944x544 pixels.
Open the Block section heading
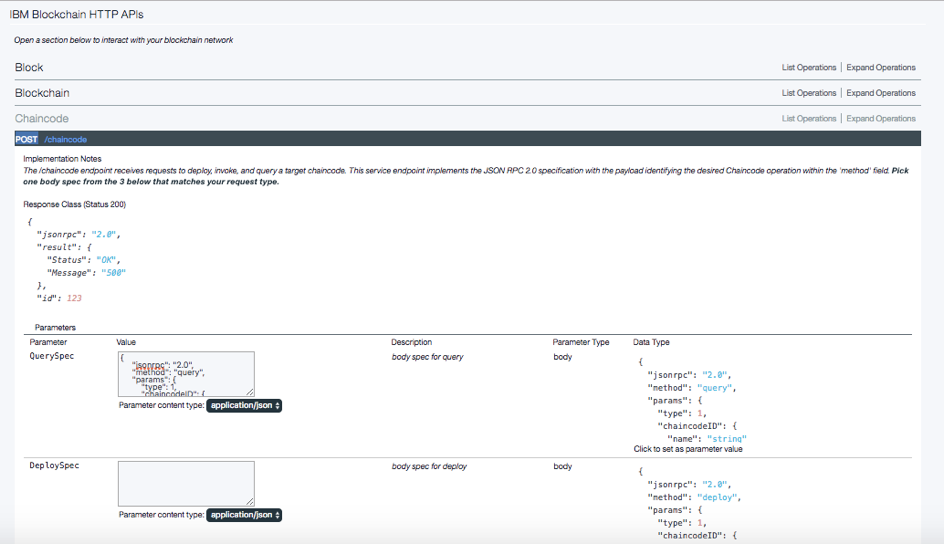click(29, 68)
